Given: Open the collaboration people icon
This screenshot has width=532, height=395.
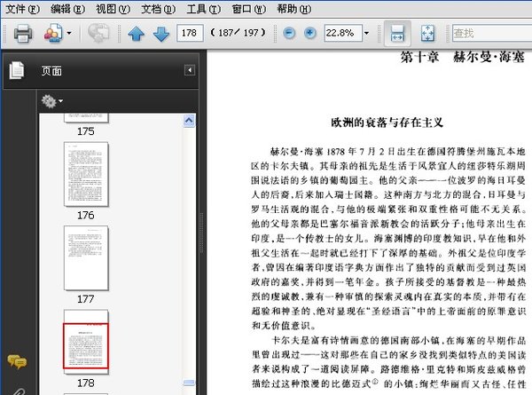Looking at the screenshot, I should coord(53,33).
